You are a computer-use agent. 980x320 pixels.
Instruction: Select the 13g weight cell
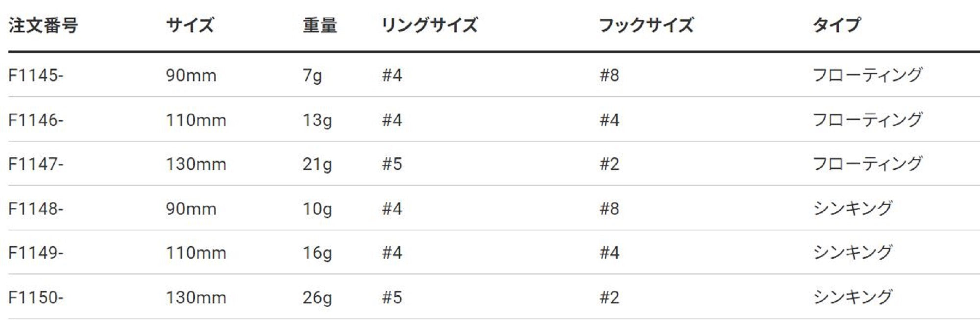pos(317,120)
